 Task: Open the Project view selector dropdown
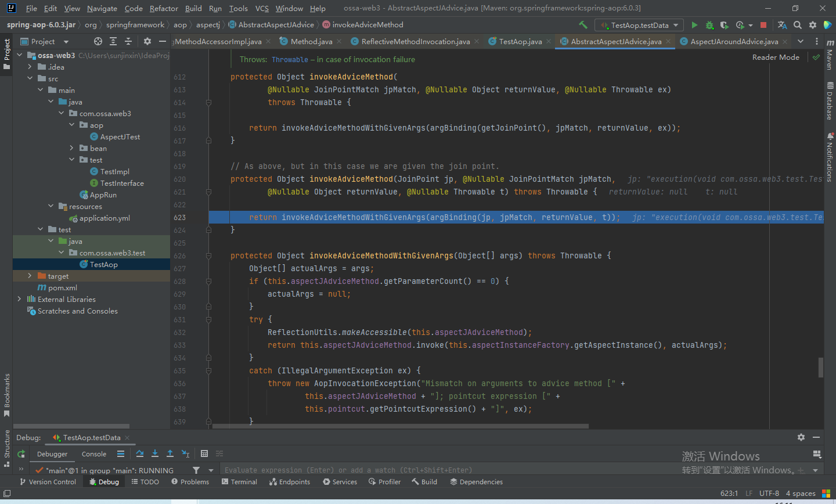click(45, 41)
